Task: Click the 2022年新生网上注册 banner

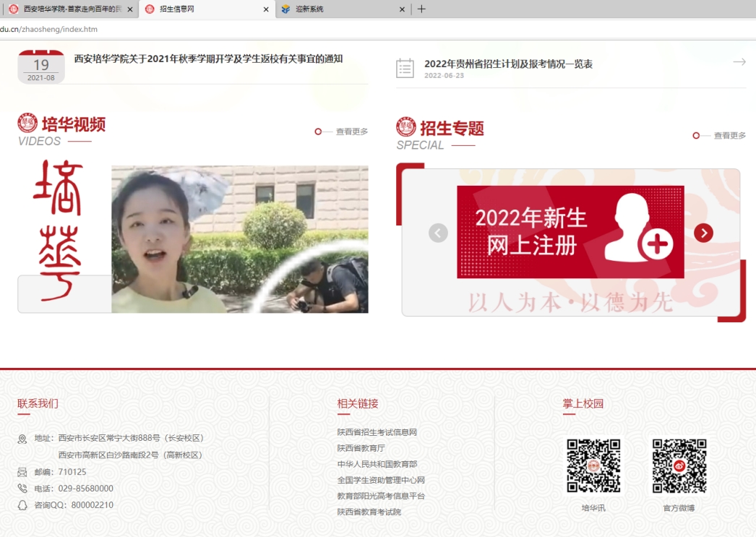Action: [x=570, y=232]
